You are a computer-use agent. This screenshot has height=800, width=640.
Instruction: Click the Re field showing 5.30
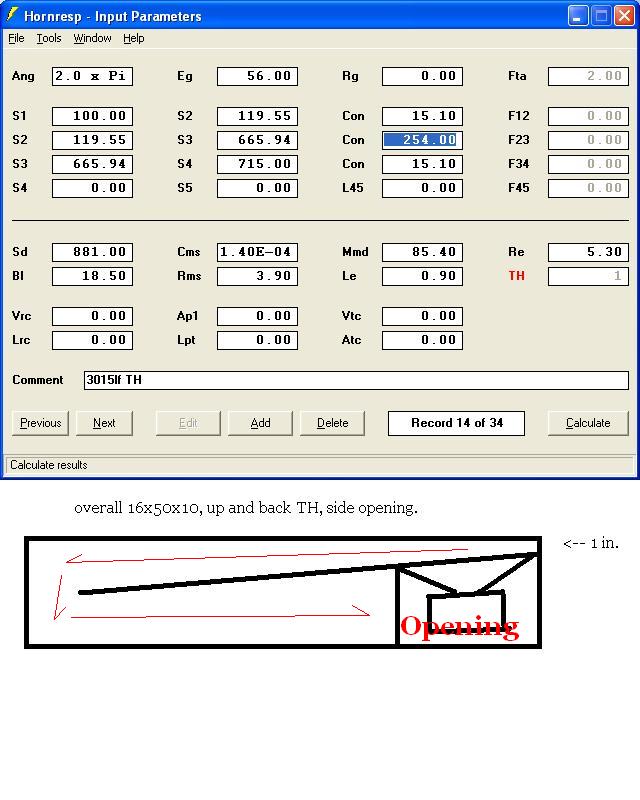click(588, 252)
